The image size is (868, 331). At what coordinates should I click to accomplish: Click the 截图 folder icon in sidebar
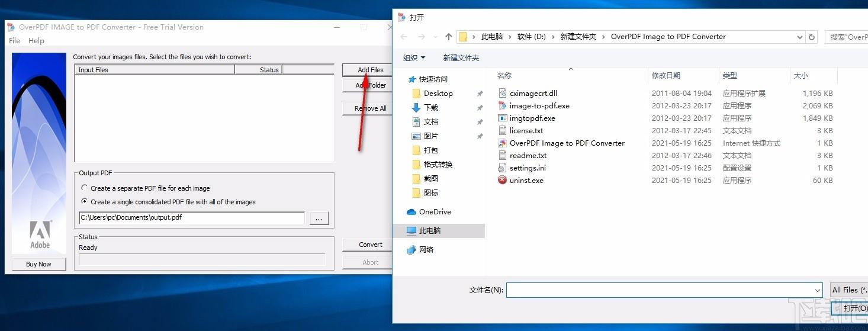point(416,179)
